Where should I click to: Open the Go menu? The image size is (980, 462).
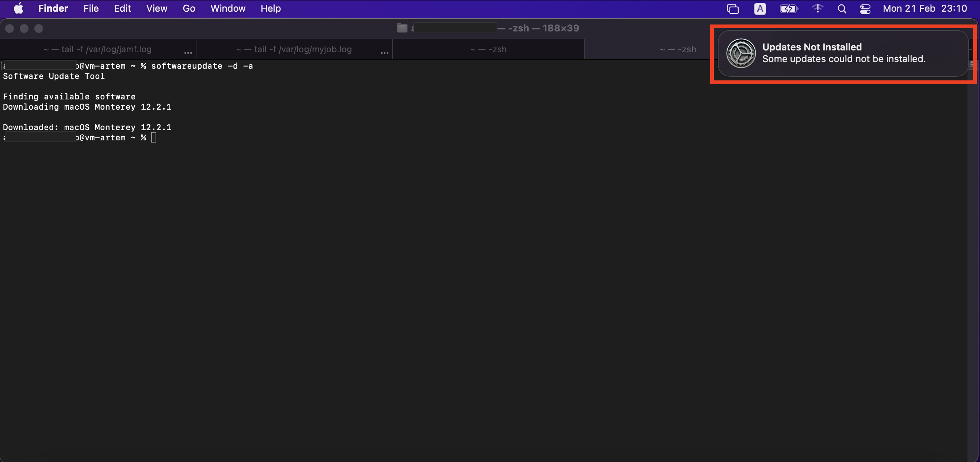189,8
